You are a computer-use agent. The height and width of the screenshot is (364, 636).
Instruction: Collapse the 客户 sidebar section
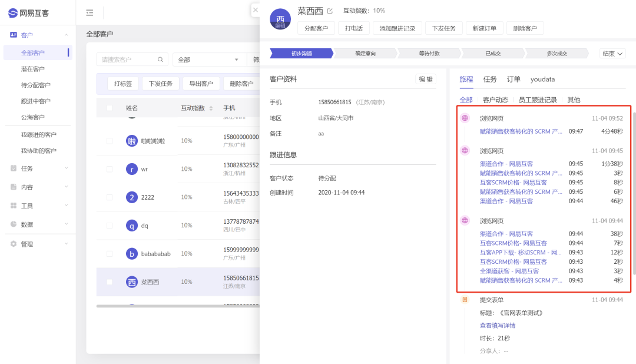66,35
